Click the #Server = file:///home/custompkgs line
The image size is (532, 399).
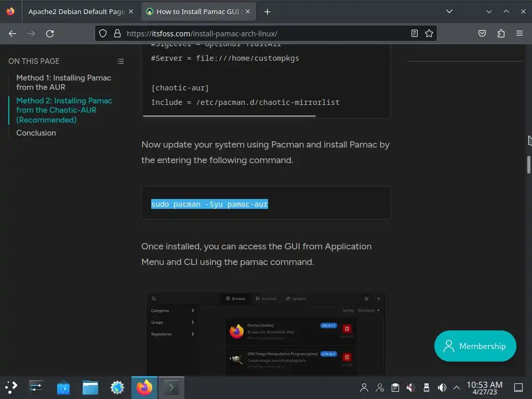tap(225, 58)
